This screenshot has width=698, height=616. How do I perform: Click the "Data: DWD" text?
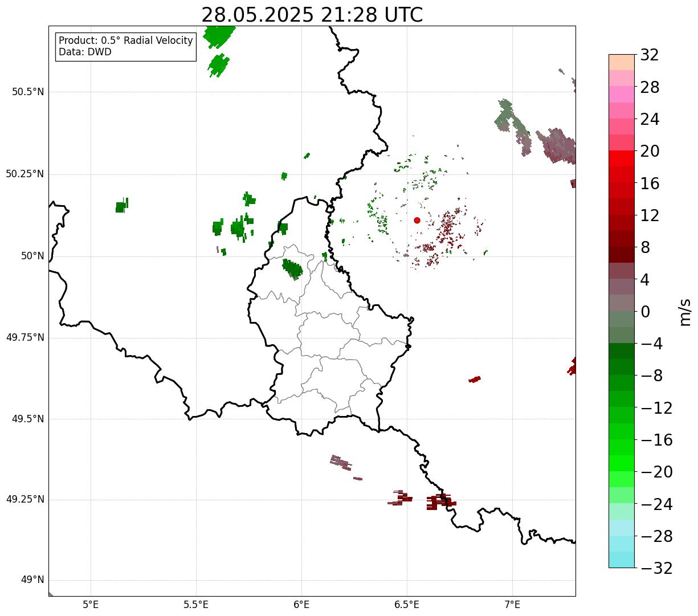pyautogui.click(x=85, y=52)
